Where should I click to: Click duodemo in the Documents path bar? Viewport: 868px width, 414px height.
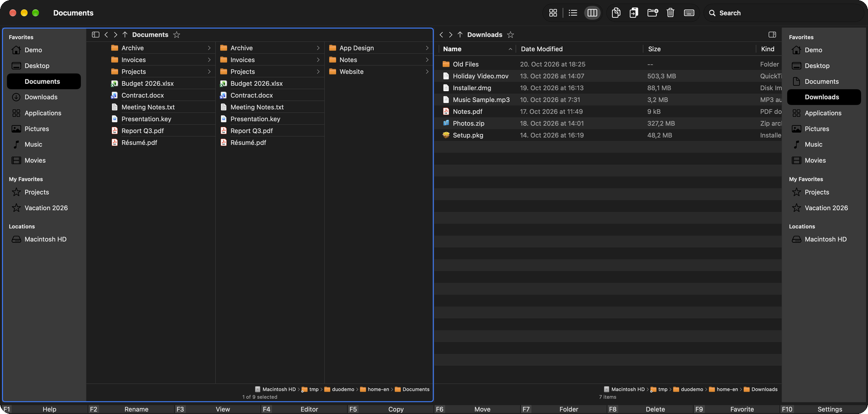pyautogui.click(x=339, y=389)
